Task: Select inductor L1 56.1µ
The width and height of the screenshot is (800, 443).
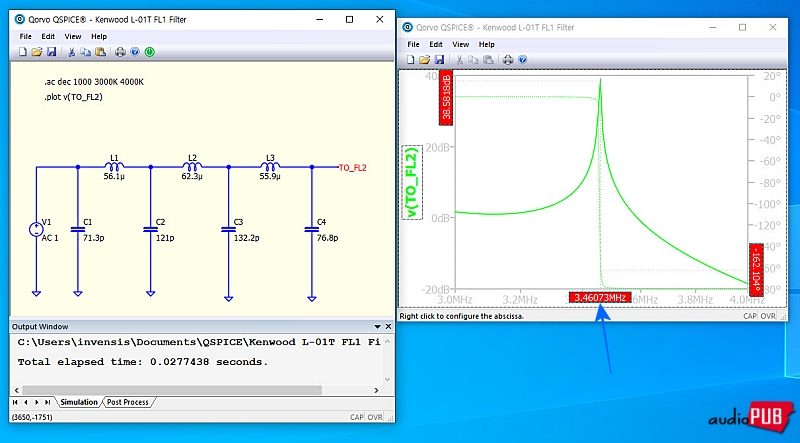Action: click(x=114, y=167)
